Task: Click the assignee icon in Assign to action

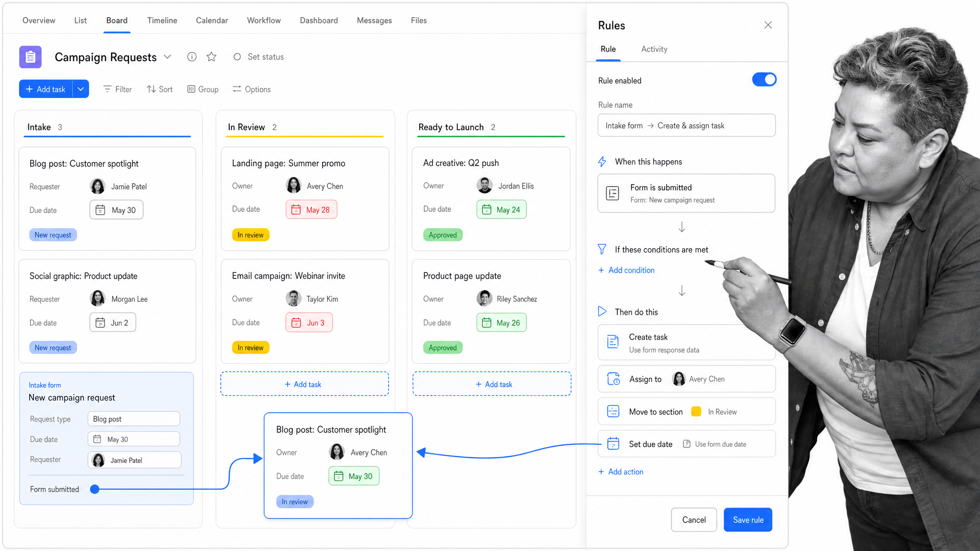Action: 613,379
